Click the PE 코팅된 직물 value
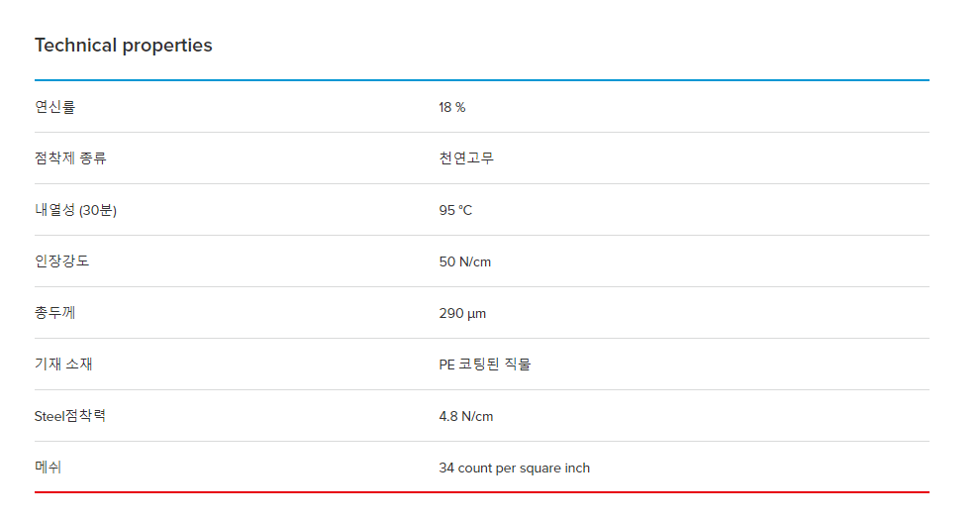Viewport: 980px width, 521px height. coord(485,365)
